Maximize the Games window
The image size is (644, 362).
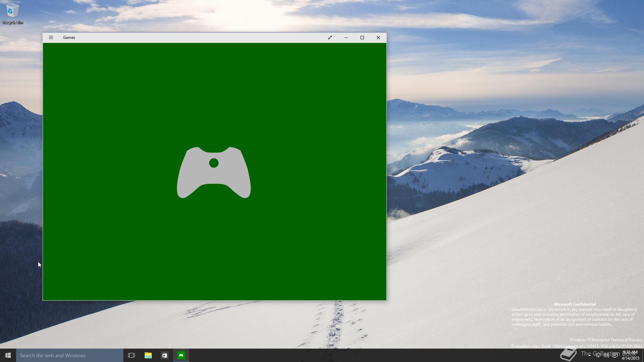point(362,38)
